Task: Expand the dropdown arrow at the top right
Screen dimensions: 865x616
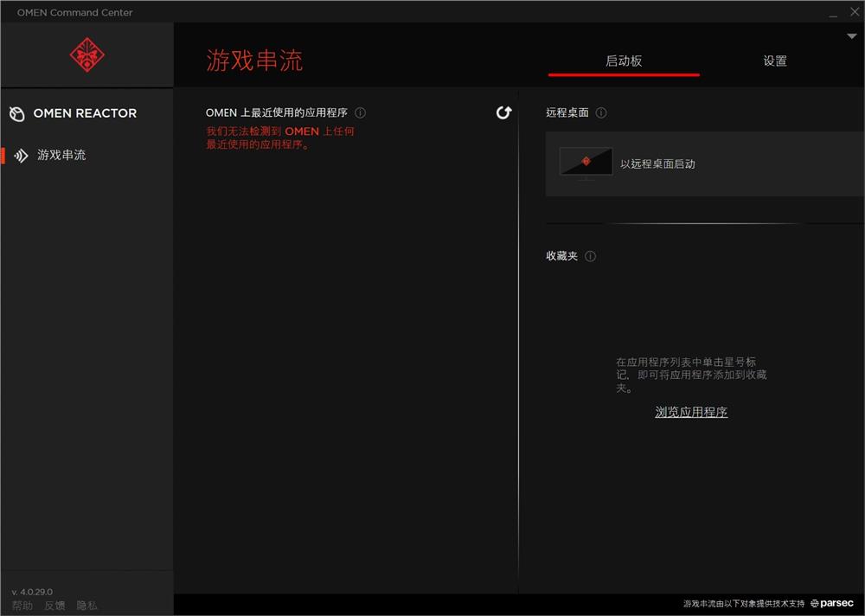Action: point(852,35)
